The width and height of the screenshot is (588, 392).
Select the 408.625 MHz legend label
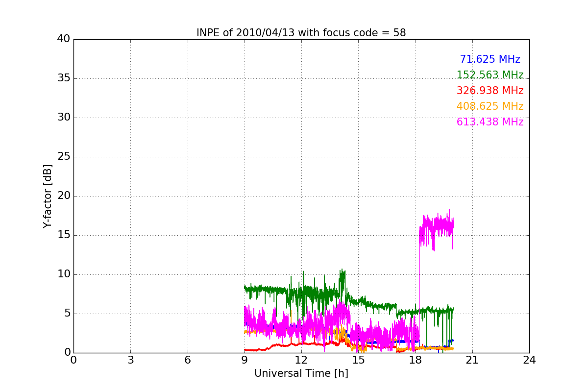coord(490,106)
